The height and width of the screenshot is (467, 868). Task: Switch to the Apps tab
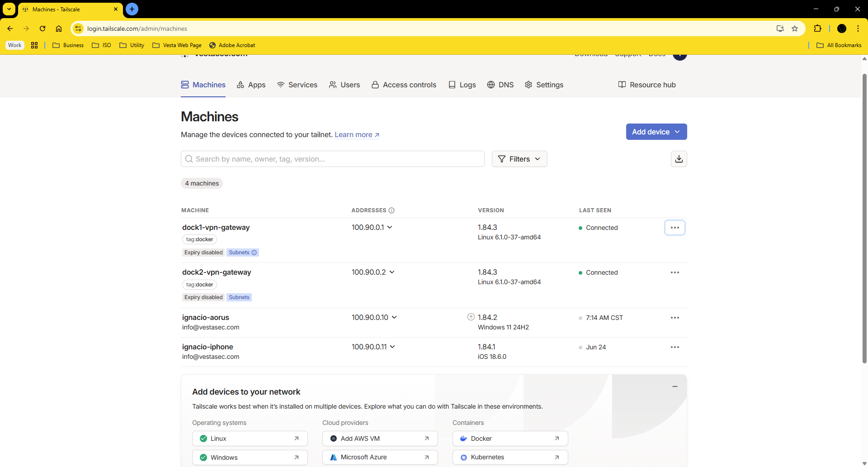(251, 85)
